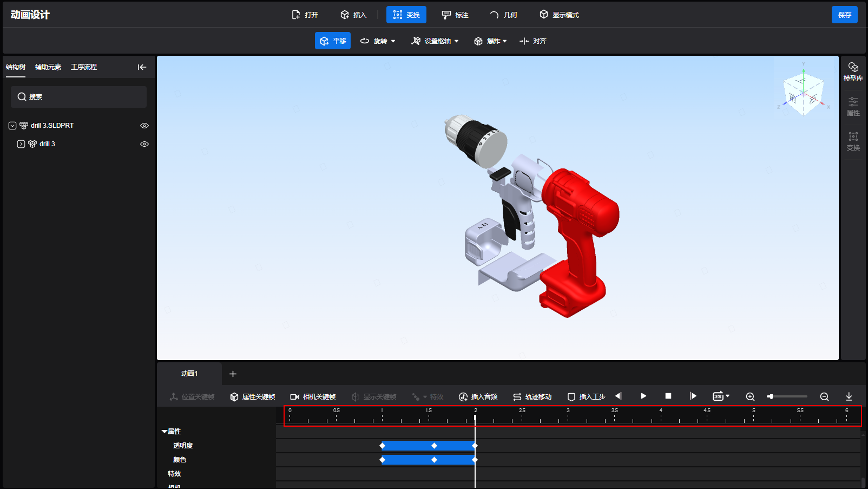Stop the animation playback
Viewport: 868px width, 489px height.
tap(668, 396)
